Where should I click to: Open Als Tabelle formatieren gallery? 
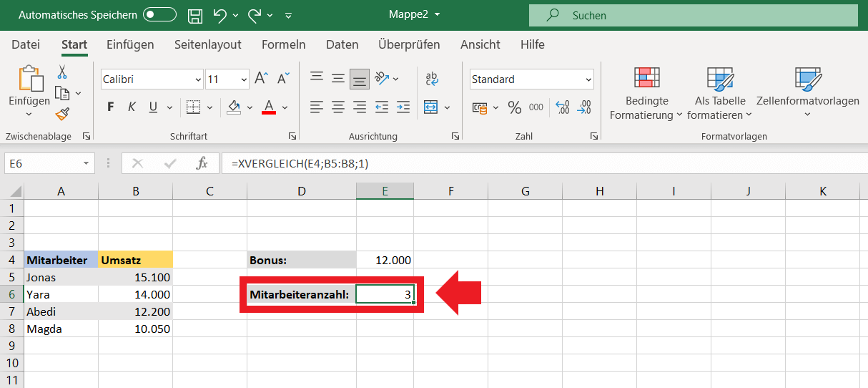720,93
